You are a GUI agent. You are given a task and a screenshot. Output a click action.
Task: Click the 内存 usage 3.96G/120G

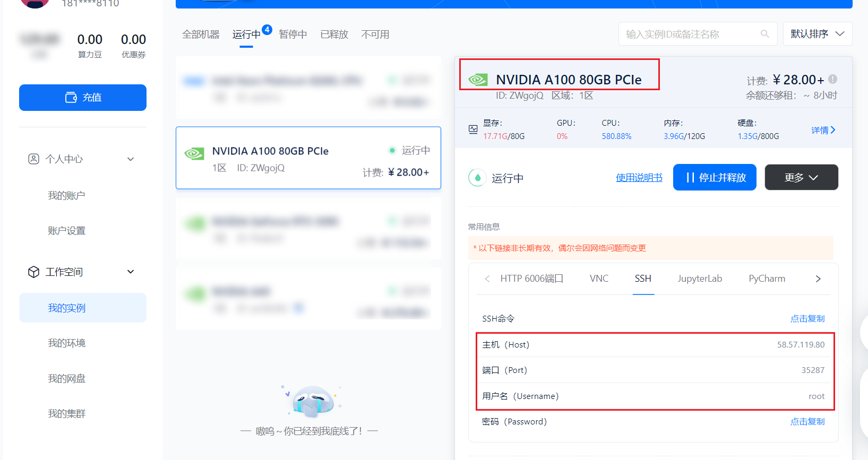click(684, 136)
